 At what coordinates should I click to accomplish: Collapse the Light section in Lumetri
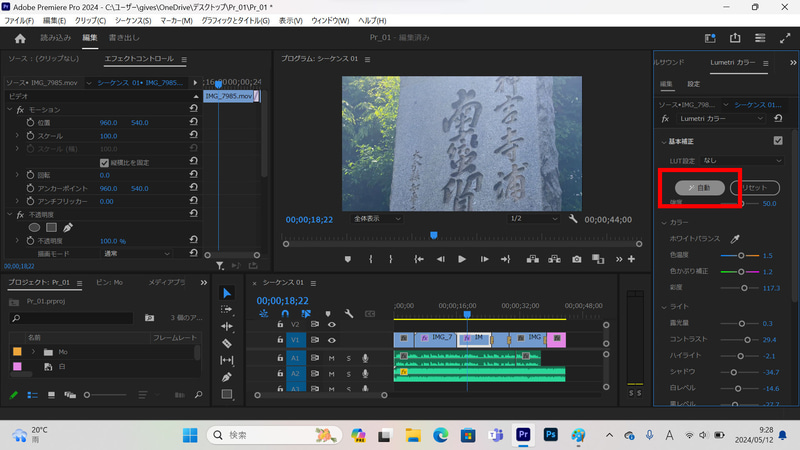click(664, 307)
